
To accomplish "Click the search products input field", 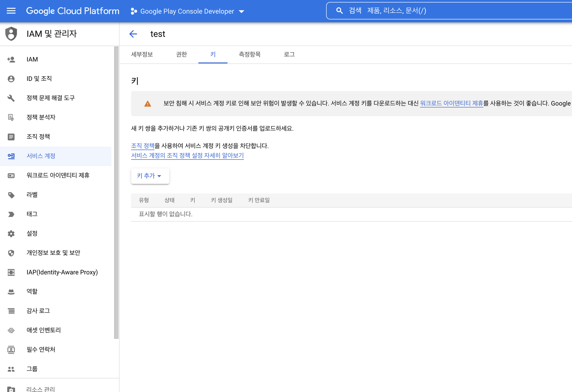I will 458,11.
